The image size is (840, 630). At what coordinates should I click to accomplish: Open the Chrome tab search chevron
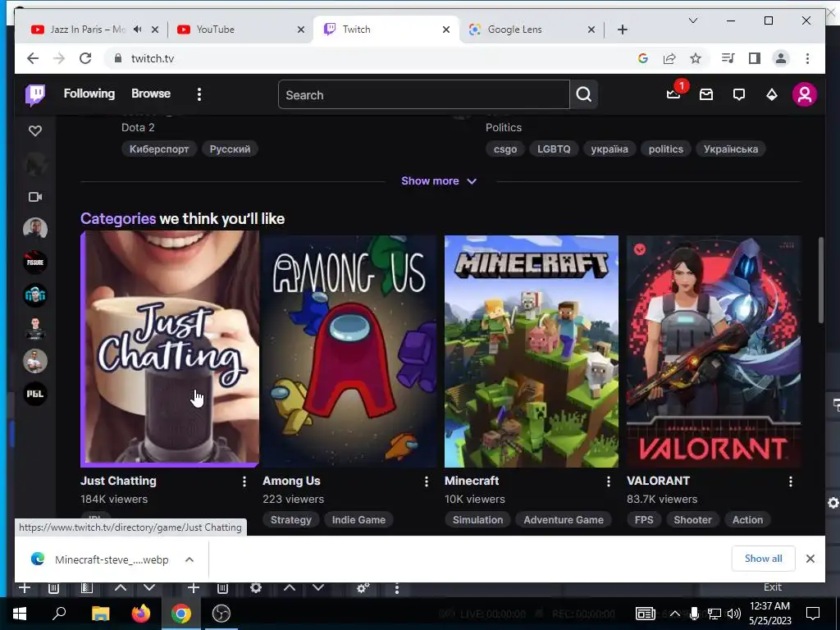[x=692, y=21]
